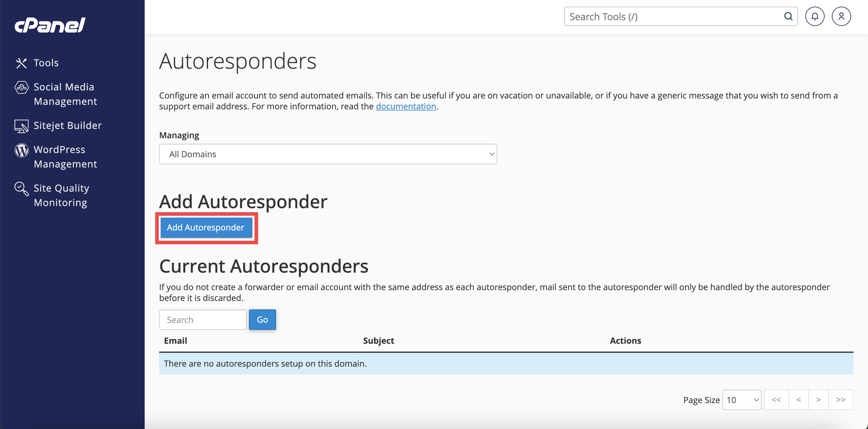
Task: Go to first page (<<)
Action: 776,400
